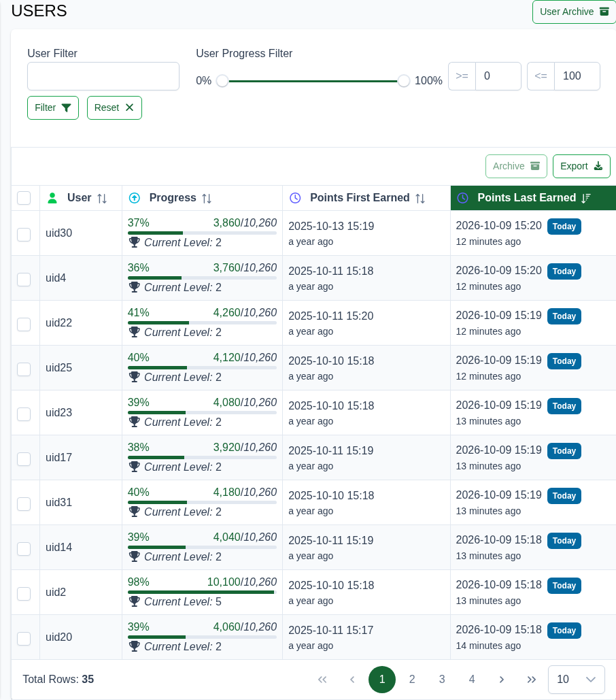616x700 pixels.
Task: Click the filter funnel icon on Filter button
Action: [x=66, y=107]
